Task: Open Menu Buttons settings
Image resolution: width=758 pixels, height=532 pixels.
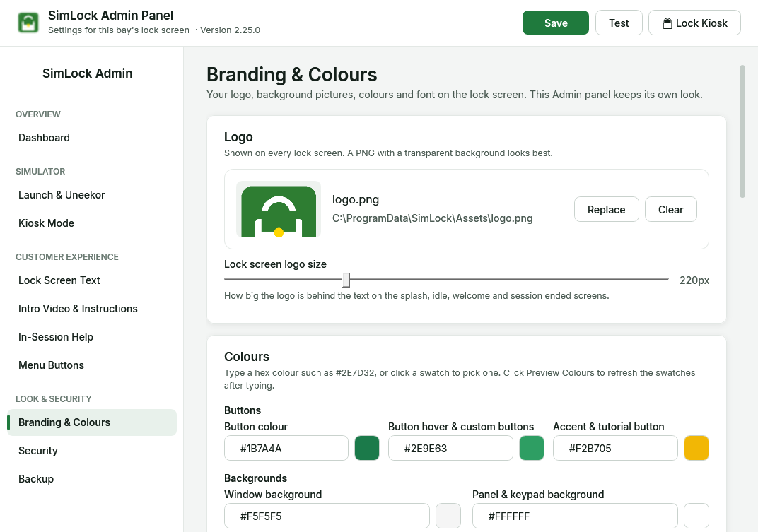Action: pos(92,365)
